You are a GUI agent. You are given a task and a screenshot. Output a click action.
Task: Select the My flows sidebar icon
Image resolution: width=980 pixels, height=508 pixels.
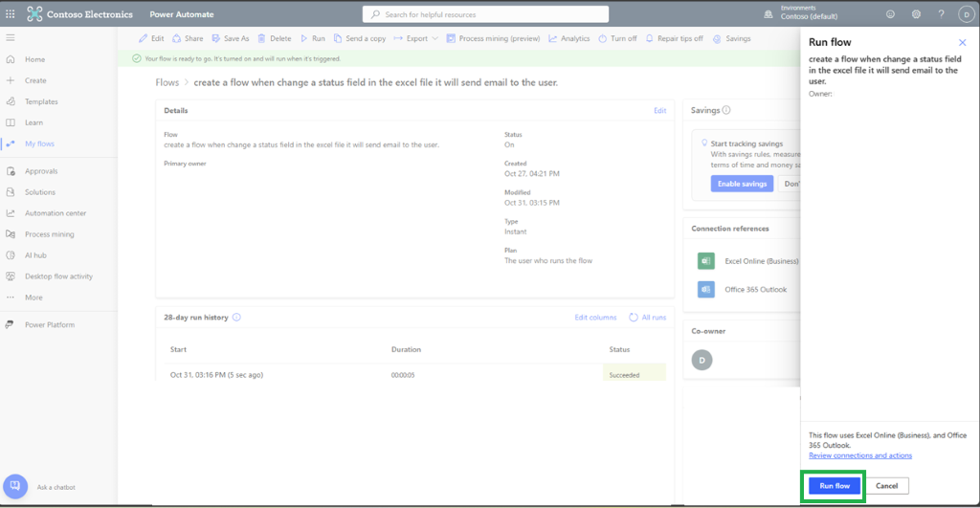tap(10, 144)
